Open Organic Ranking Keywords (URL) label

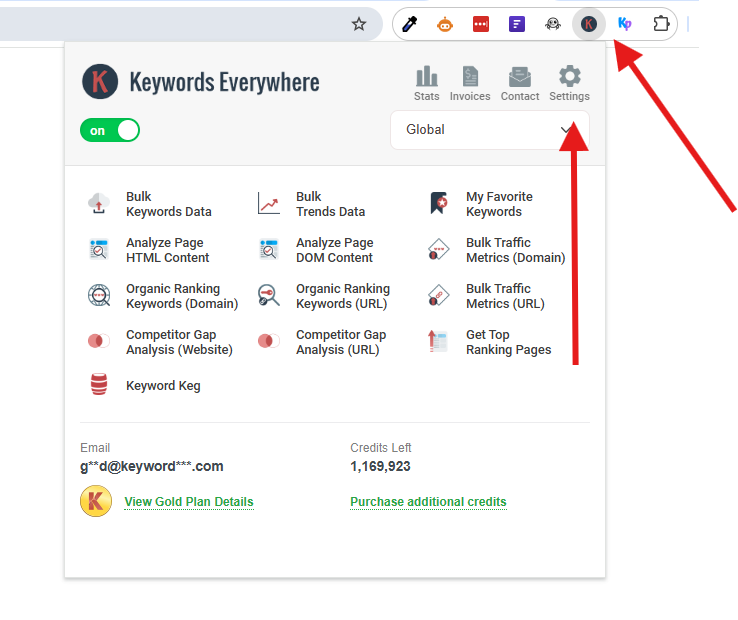[x=343, y=296]
